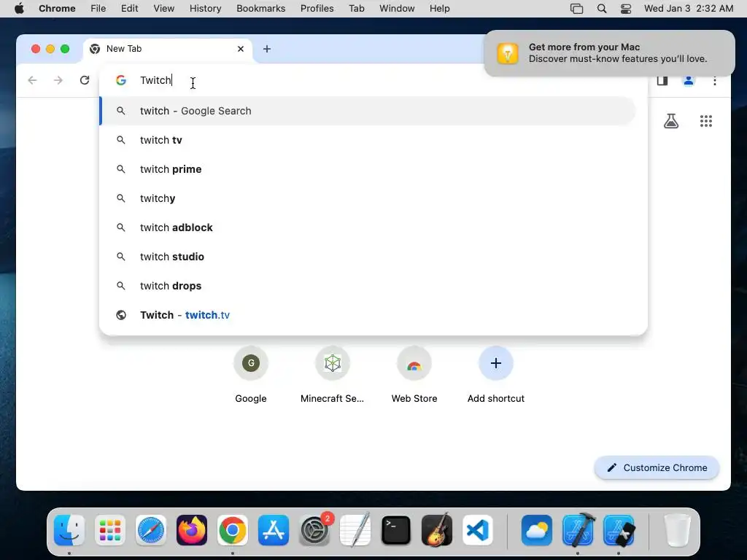747x560 pixels.
Task: Close the New Tab tab
Action: tap(241, 49)
